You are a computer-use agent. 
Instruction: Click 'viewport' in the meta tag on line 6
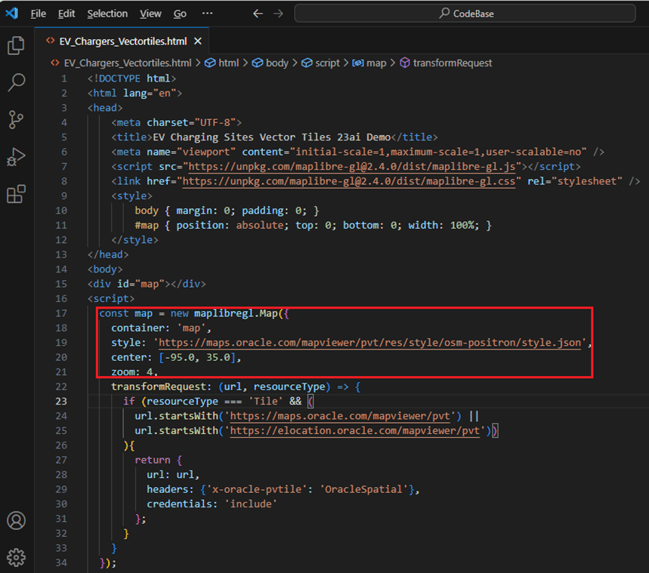pyautogui.click(x=206, y=152)
